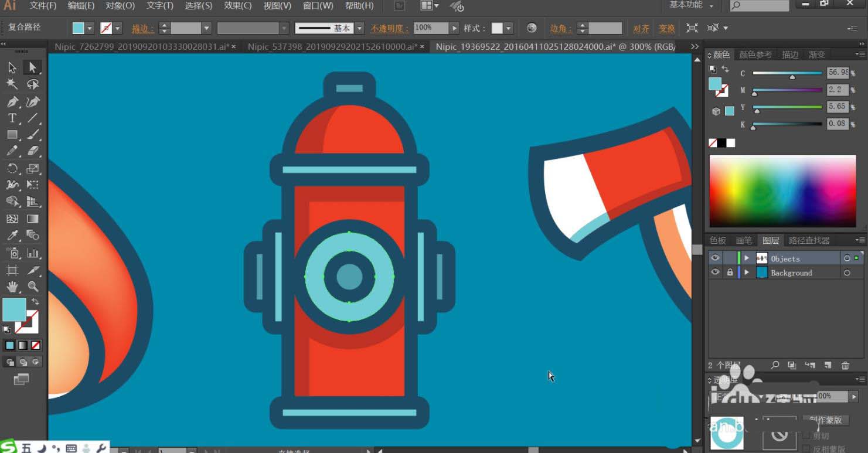Select the Pen tool

(x=12, y=102)
